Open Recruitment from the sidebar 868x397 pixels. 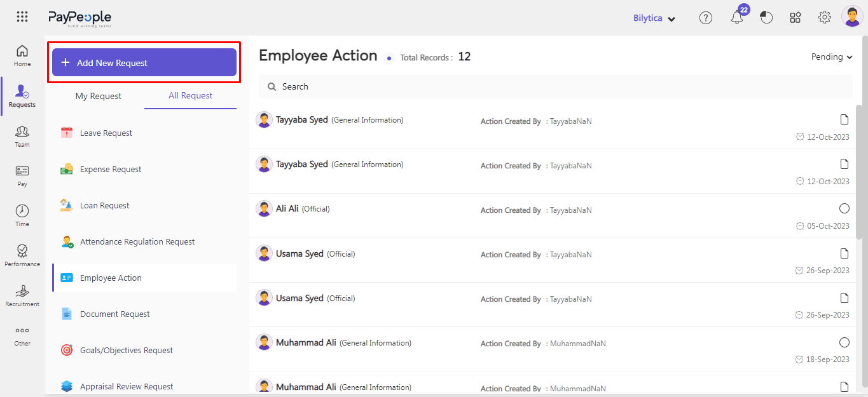click(x=22, y=295)
